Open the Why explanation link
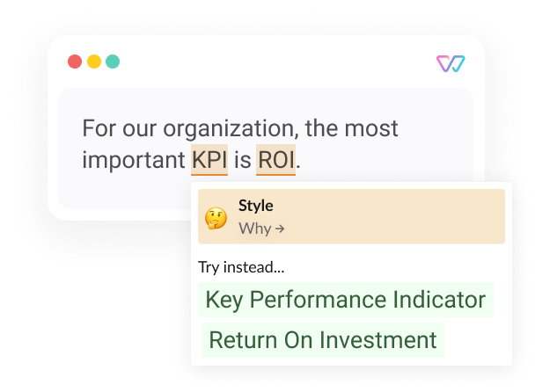The height and width of the screenshot is (392, 535). point(261,229)
